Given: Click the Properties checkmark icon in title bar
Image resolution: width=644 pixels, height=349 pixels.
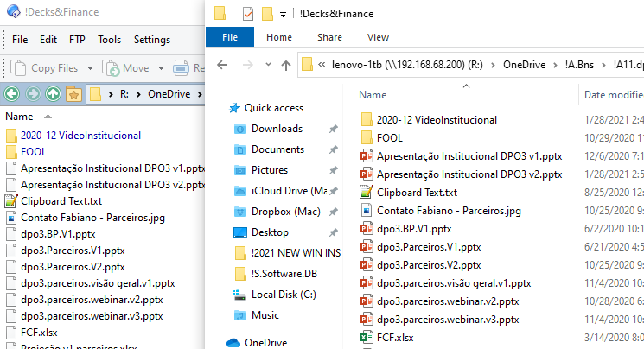Looking at the screenshot, I should [248, 13].
